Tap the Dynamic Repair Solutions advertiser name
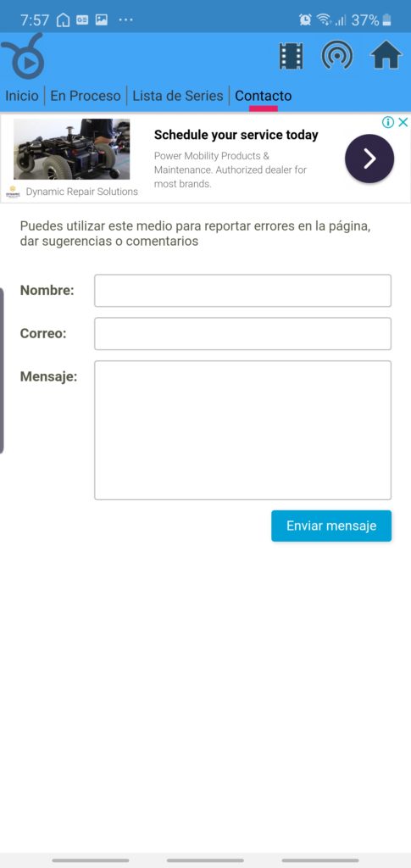This screenshot has width=411, height=868. 82,192
